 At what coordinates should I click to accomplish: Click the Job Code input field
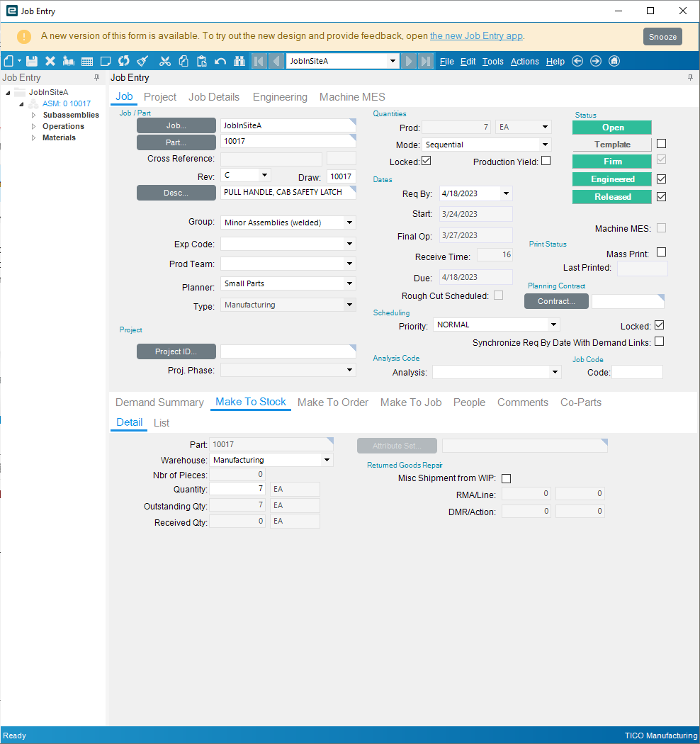pos(638,372)
